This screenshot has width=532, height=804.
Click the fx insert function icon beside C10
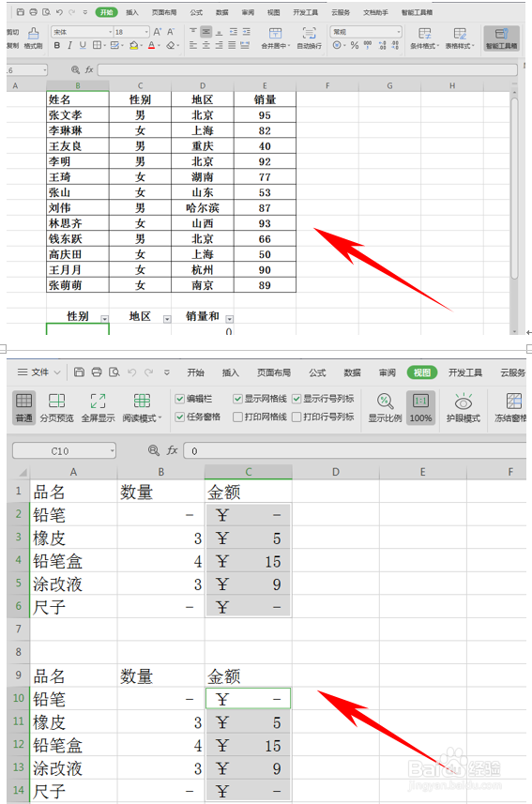coord(172,450)
